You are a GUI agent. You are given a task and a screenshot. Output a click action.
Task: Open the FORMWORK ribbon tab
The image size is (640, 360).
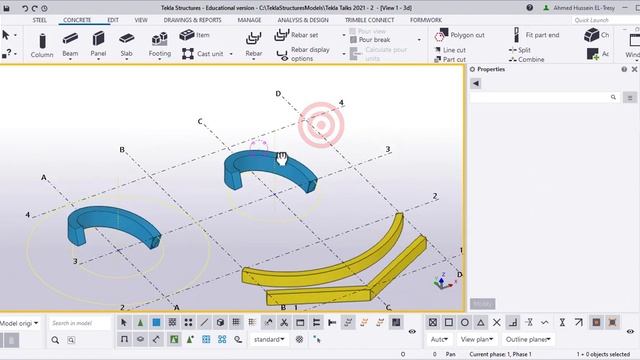pos(426,20)
